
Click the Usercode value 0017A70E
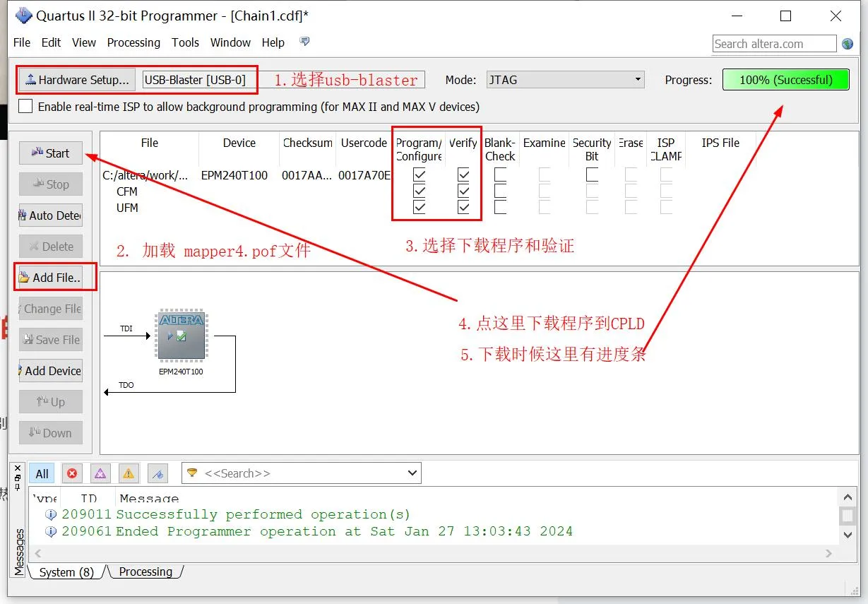point(364,174)
